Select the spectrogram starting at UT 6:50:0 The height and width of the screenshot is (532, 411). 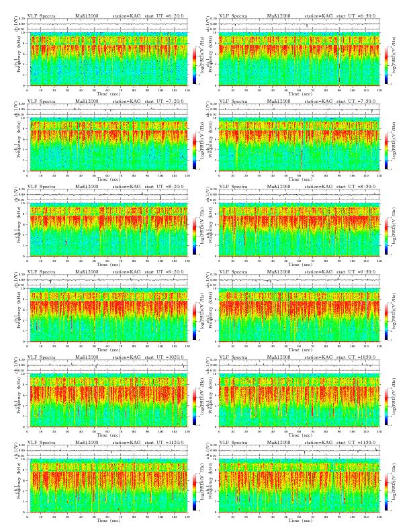pos(299,59)
